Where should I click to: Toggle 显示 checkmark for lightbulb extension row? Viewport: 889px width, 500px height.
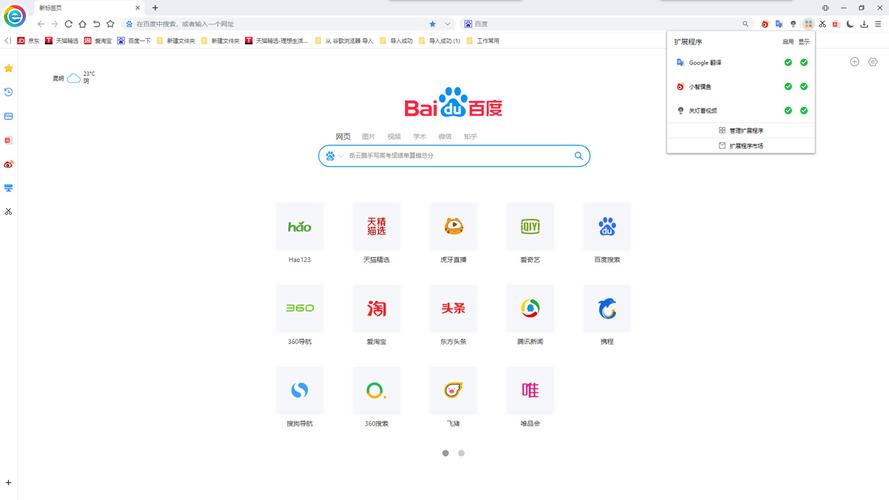804,111
